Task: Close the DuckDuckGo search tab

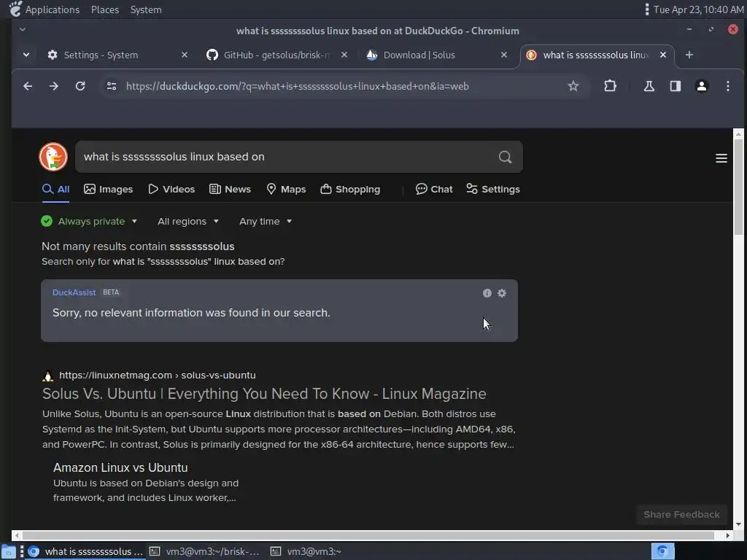Action: tap(662, 55)
